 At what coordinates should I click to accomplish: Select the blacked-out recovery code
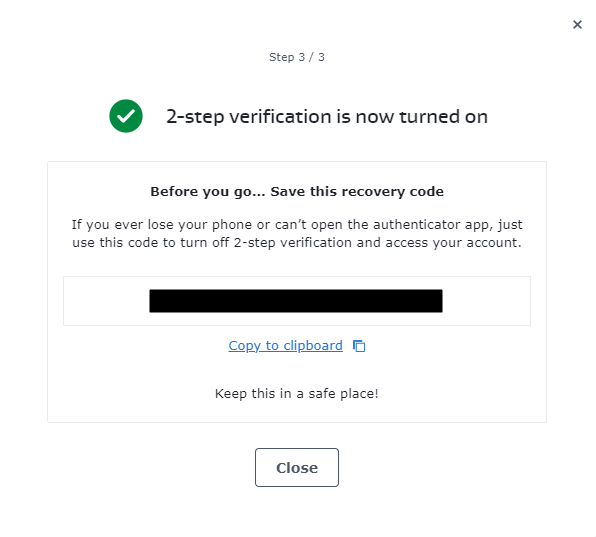pos(296,301)
